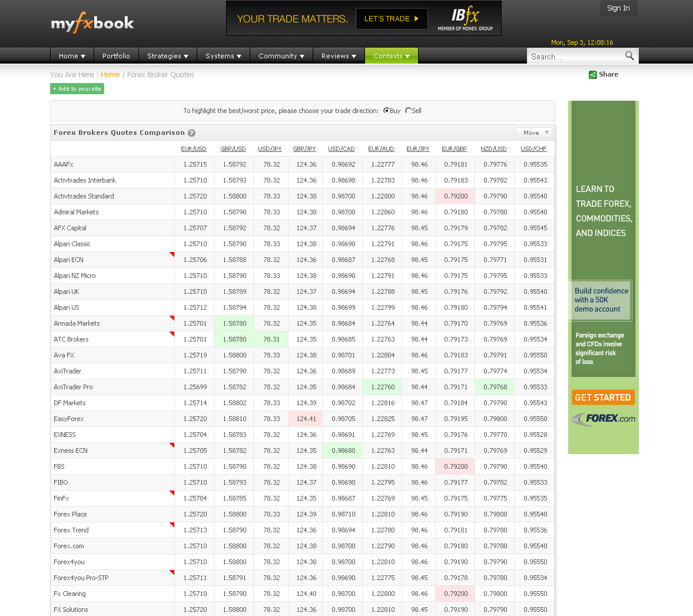
Task: Click the Activtrades Interbank row name
Action: click(x=85, y=180)
